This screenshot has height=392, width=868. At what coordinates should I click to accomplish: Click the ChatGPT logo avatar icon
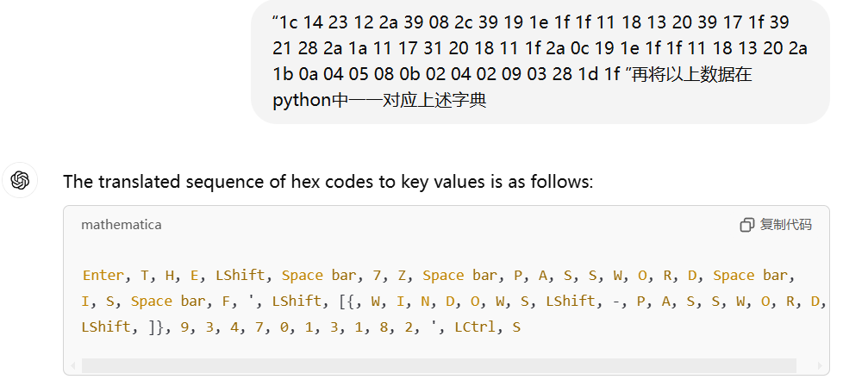[20, 181]
